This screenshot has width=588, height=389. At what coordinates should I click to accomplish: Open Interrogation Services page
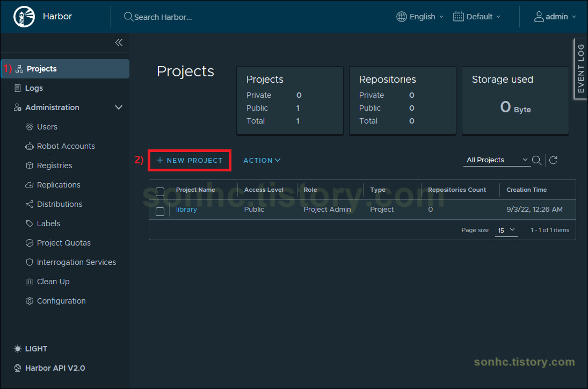tap(76, 262)
